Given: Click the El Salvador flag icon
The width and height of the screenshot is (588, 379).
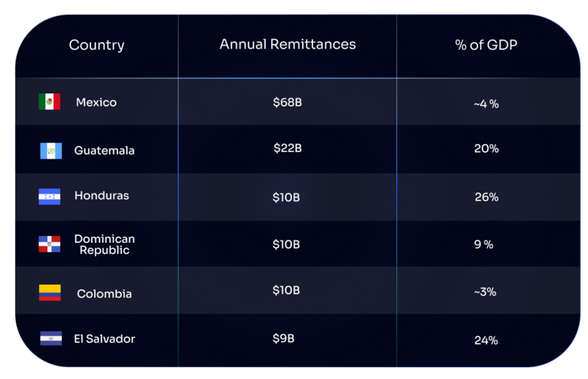Looking at the screenshot, I should click(51, 339).
